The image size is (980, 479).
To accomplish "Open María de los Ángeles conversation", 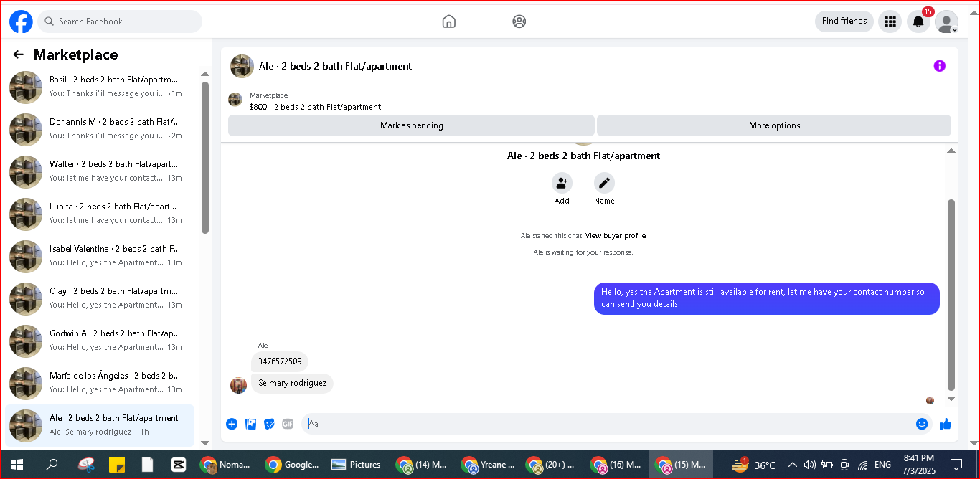I will pos(100,383).
